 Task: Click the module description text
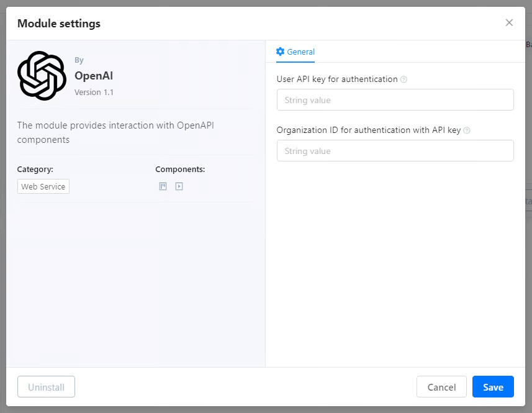point(115,132)
